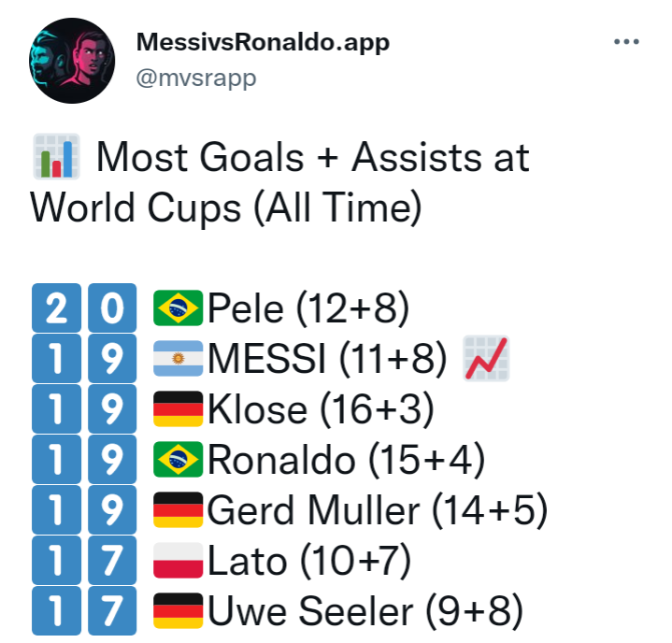
Task: Click the Germany flag next to Klose
Action: [x=178, y=409]
